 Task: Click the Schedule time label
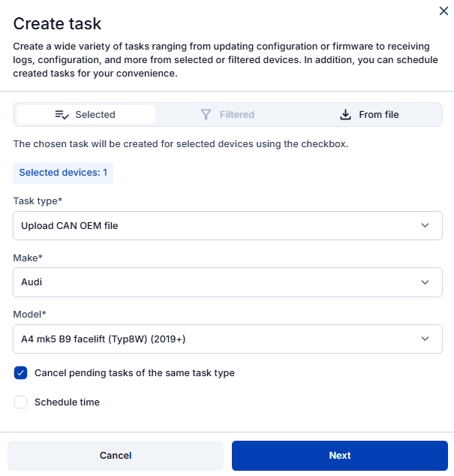(67, 402)
